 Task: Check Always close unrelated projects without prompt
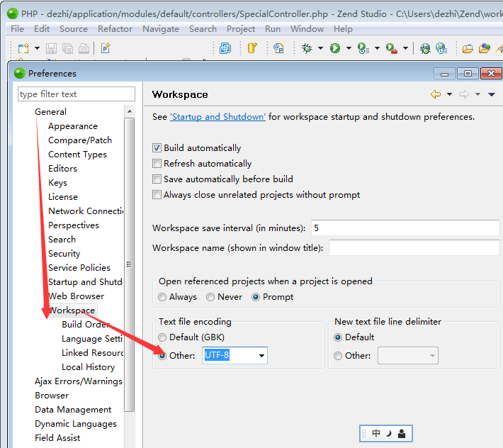[157, 195]
